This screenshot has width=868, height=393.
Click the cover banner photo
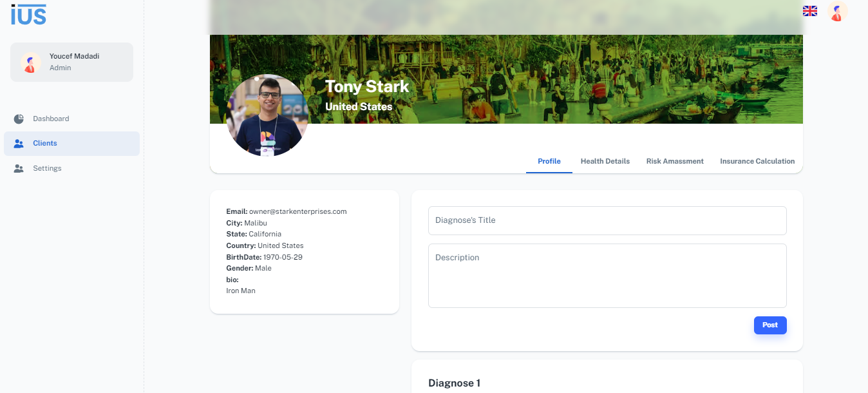click(506, 62)
